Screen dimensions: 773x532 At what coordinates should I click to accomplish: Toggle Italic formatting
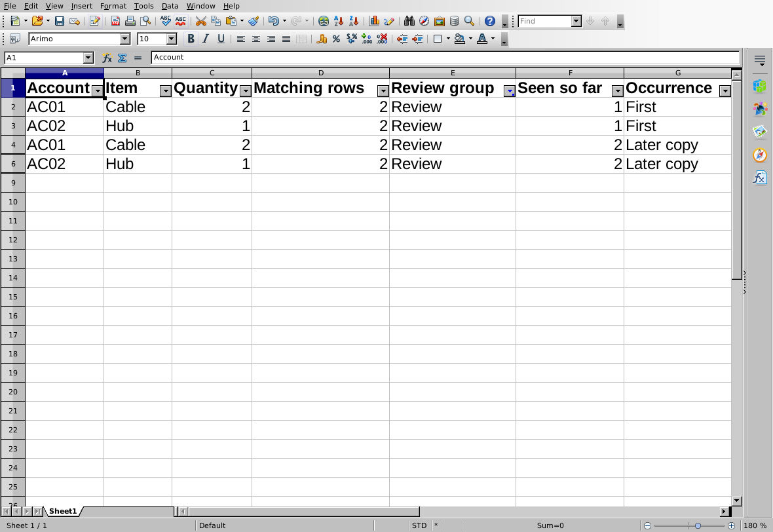(x=206, y=39)
